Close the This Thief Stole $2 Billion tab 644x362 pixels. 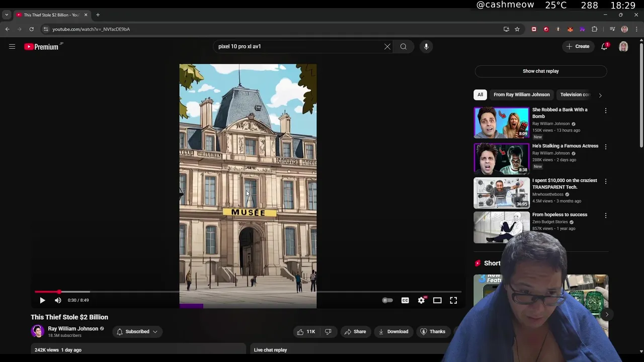[x=86, y=15]
